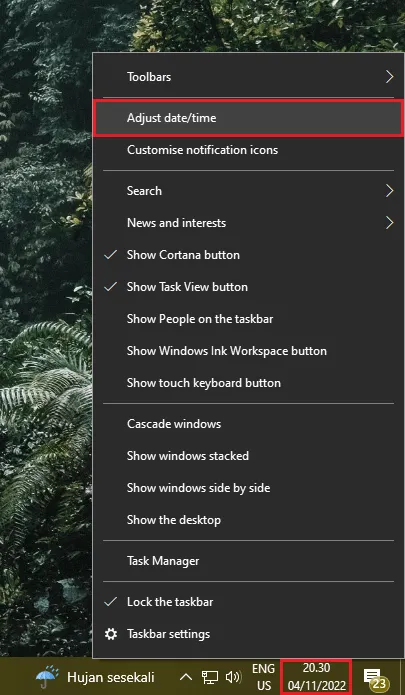Open Task Manager from context menu
The height and width of the screenshot is (695, 405).
pos(249,561)
